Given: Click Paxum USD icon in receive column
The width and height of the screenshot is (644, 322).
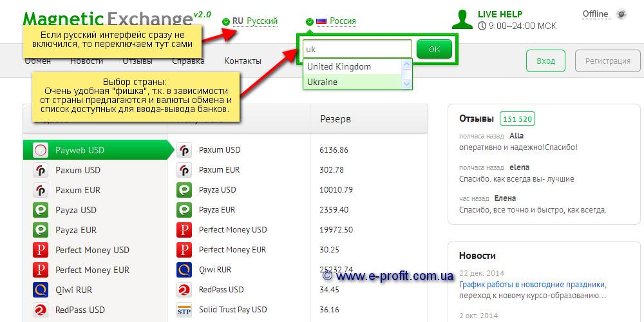Looking at the screenshot, I should pyautogui.click(x=184, y=150).
